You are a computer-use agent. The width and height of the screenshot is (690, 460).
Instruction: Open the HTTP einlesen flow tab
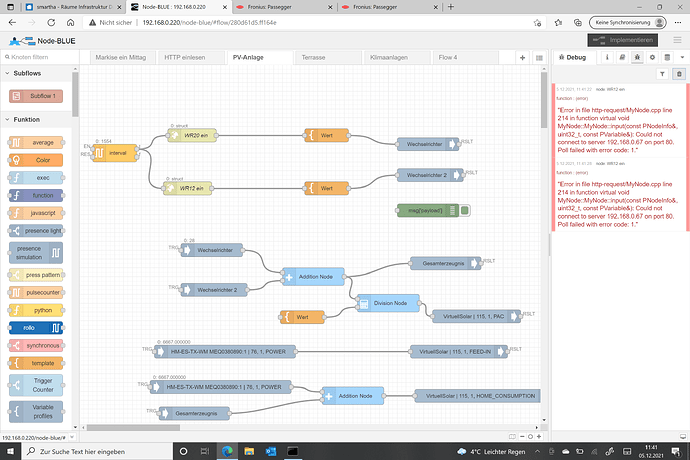point(185,58)
